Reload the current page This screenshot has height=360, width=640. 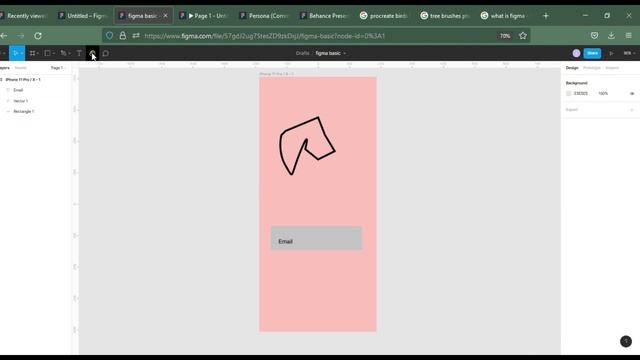coord(38,36)
